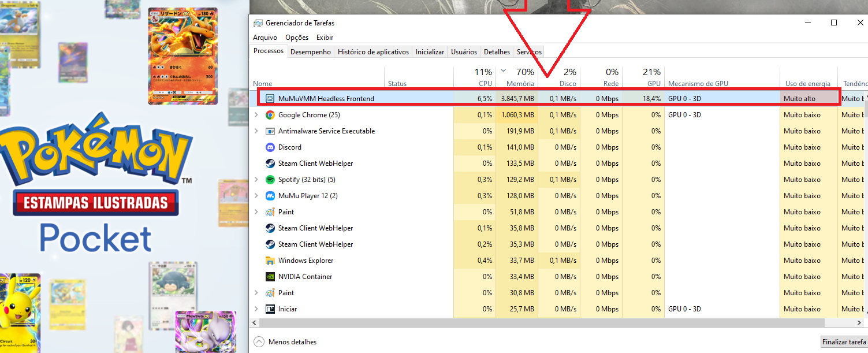Click the Charizard card thumbnail in the Pokémon banner
Image resolution: width=868 pixels, height=353 pixels.
click(x=183, y=57)
